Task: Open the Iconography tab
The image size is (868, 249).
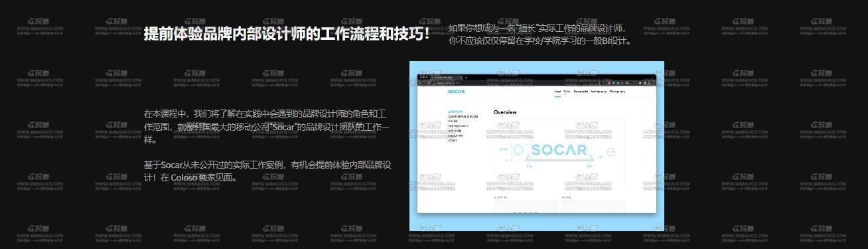Action: coord(599,92)
